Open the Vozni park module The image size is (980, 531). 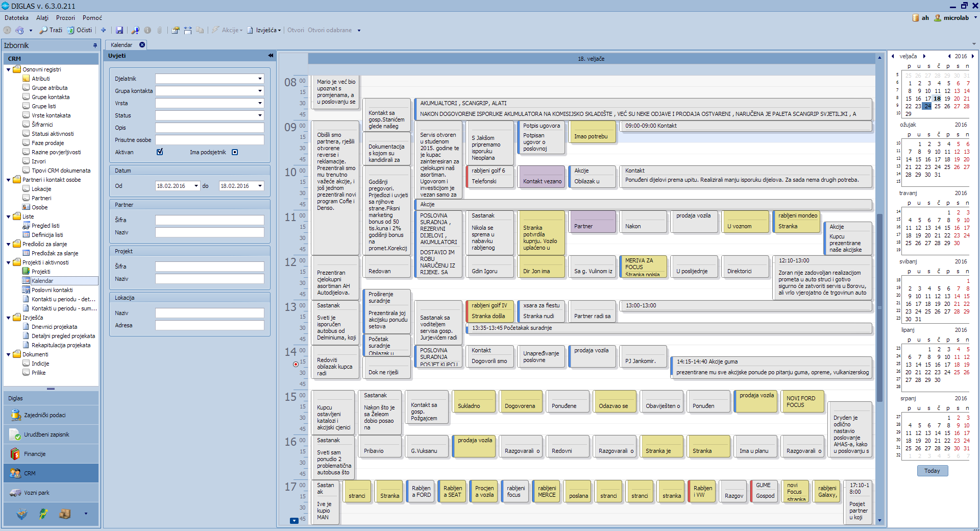click(37, 493)
